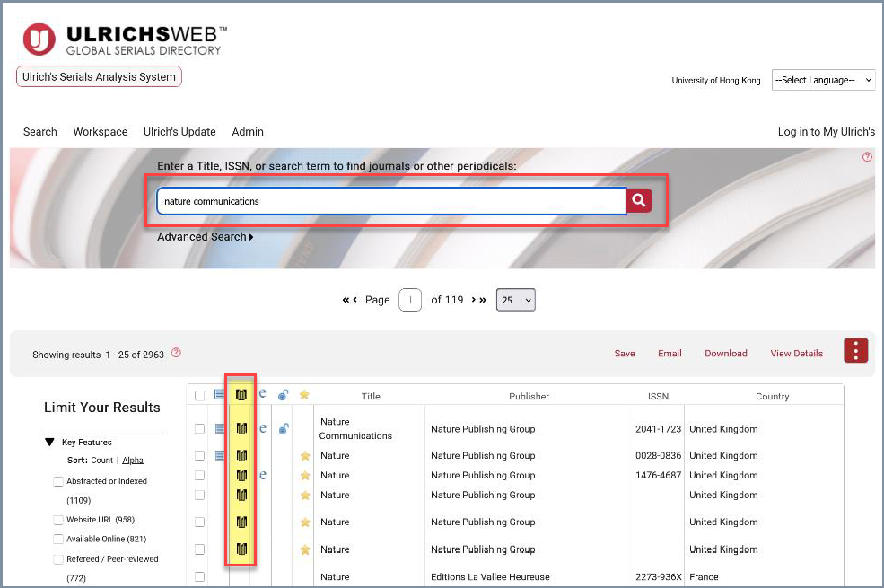Click the star icon in the results table header
Screen dimensions: 884x588
tap(304, 395)
